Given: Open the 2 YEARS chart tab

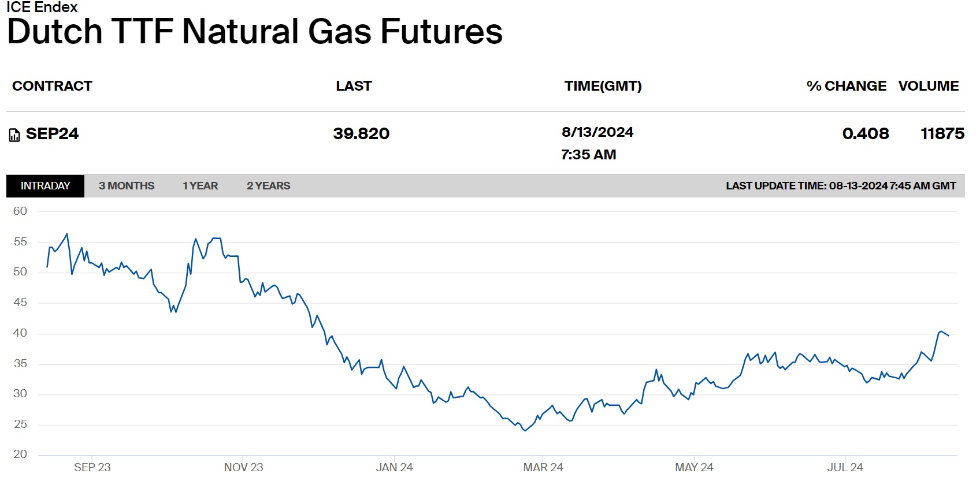Looking at the screenshot, I should pos(268,186).
